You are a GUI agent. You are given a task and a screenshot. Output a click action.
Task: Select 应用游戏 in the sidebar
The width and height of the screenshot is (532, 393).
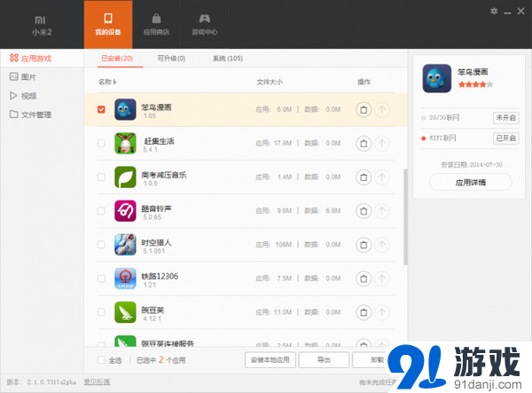42,59
